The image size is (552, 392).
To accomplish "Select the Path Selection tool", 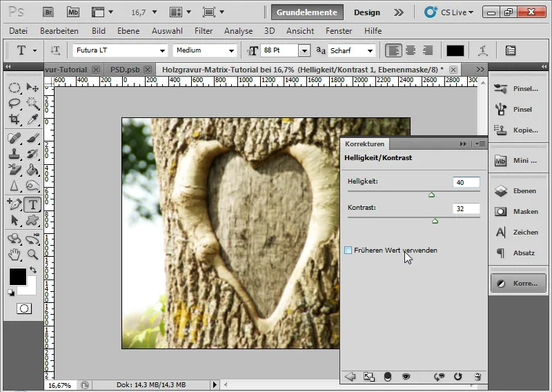I will click(x=14, y=220).
